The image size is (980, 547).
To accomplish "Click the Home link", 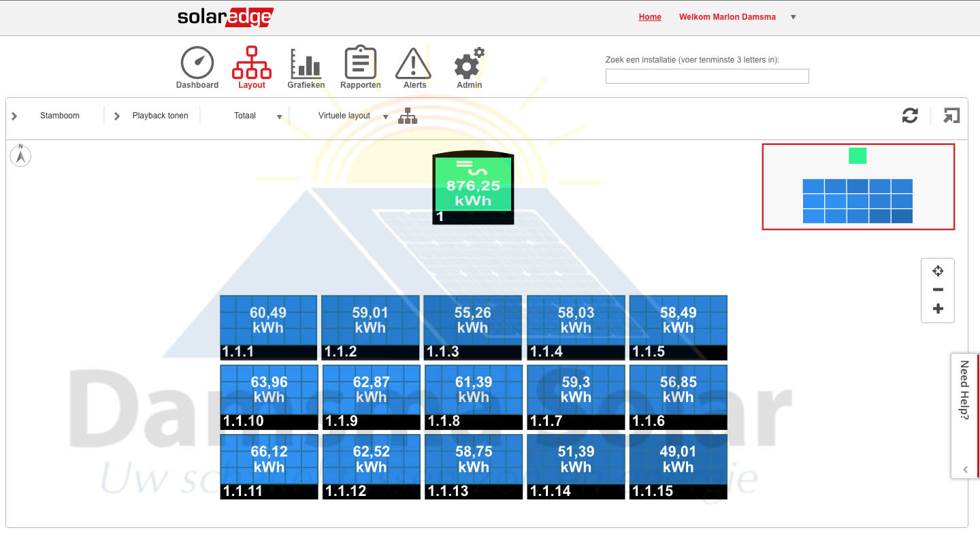I will point(649,17).
